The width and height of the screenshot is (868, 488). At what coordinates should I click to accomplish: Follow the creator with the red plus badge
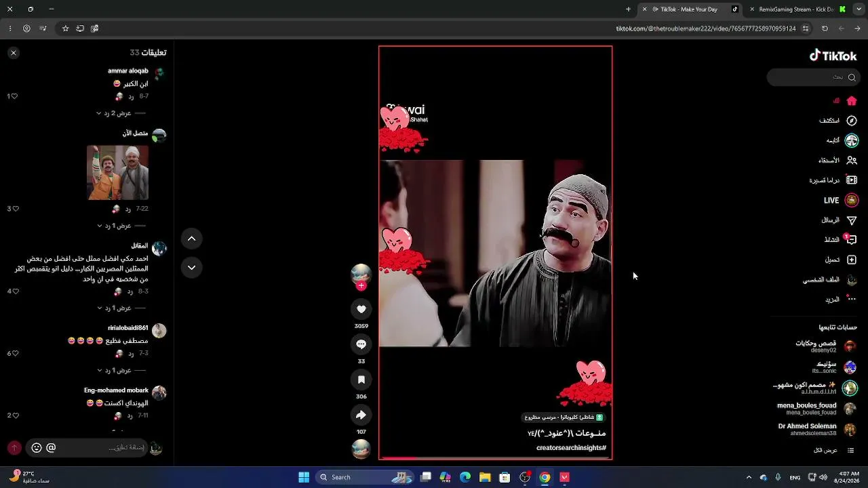[x=361, y=286]
